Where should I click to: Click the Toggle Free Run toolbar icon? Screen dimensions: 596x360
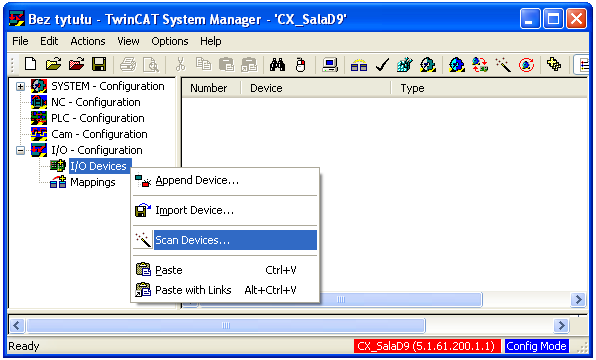coord(526,64)
